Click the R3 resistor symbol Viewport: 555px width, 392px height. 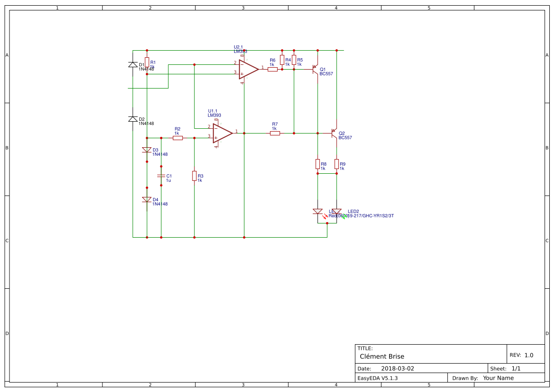194,176
